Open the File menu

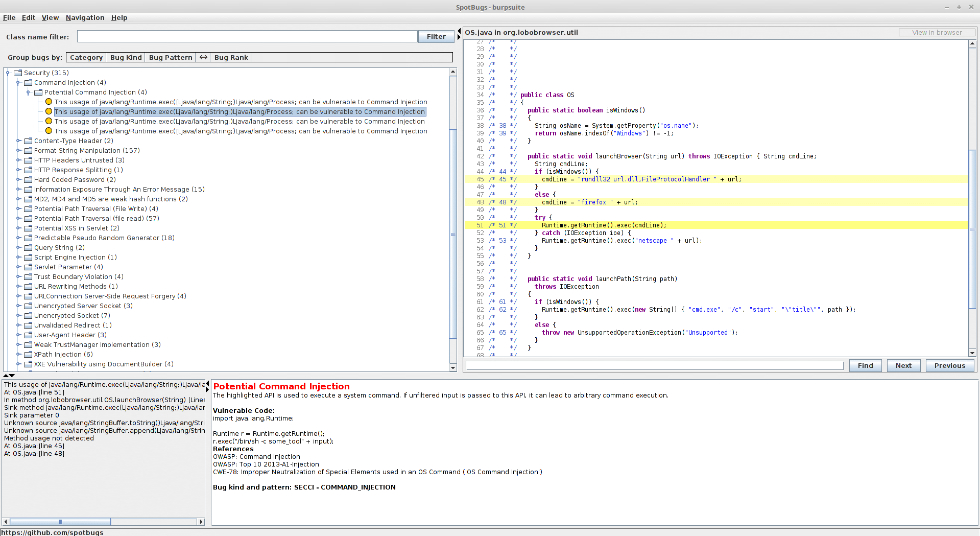(9, 17)
